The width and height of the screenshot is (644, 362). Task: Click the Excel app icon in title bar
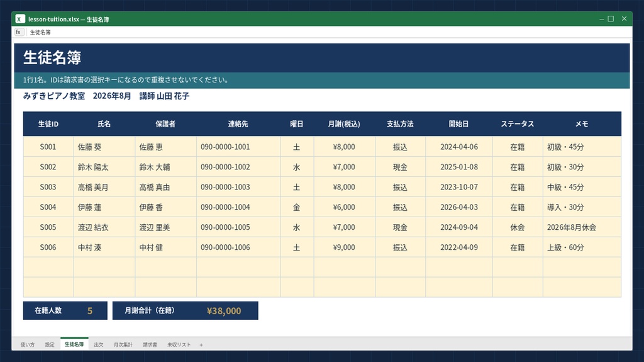20,19
